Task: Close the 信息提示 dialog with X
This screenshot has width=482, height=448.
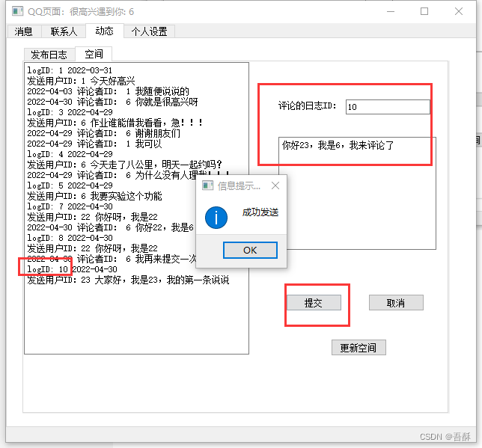Action: (x=275, y=185)
